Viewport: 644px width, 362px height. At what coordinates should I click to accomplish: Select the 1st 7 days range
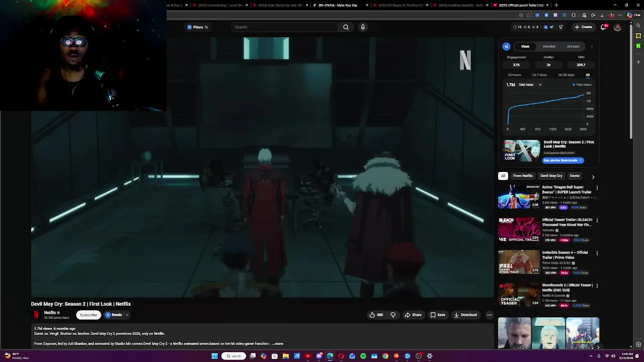(539, 75)
